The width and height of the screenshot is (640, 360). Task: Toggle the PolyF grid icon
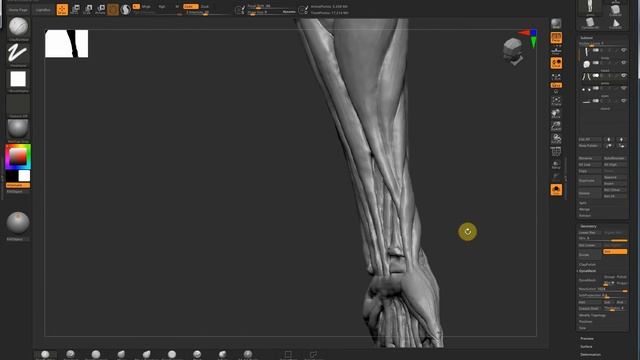[x=556, y=151]
